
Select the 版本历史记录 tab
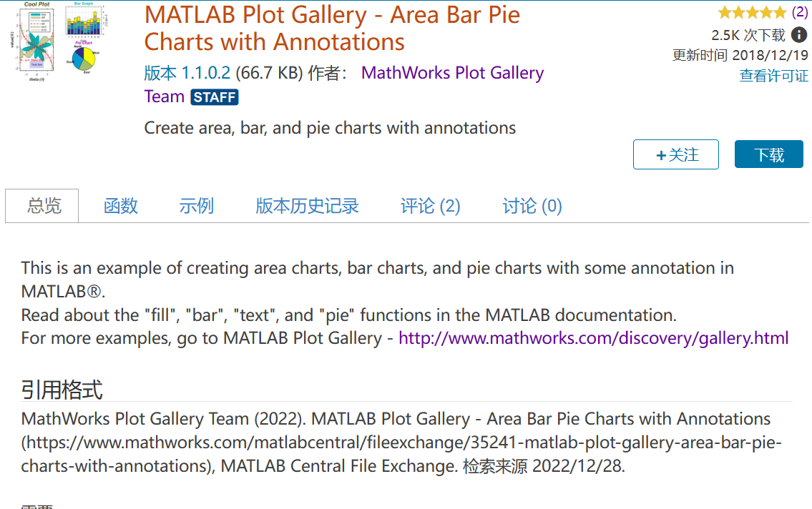pos(307,206)
